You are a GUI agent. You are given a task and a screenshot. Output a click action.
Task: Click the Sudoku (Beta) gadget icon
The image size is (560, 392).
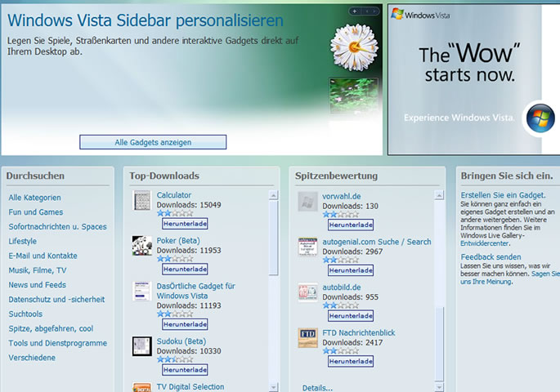click(141, 346)
